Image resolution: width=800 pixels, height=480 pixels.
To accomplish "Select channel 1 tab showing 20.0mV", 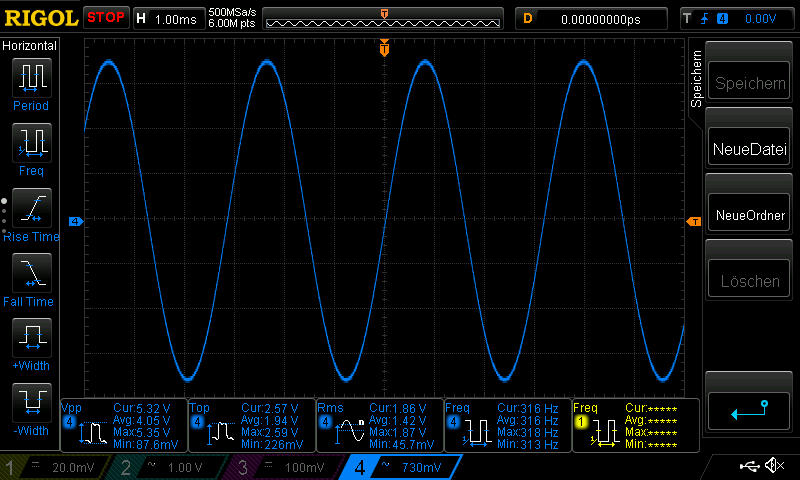I will 55,467.
